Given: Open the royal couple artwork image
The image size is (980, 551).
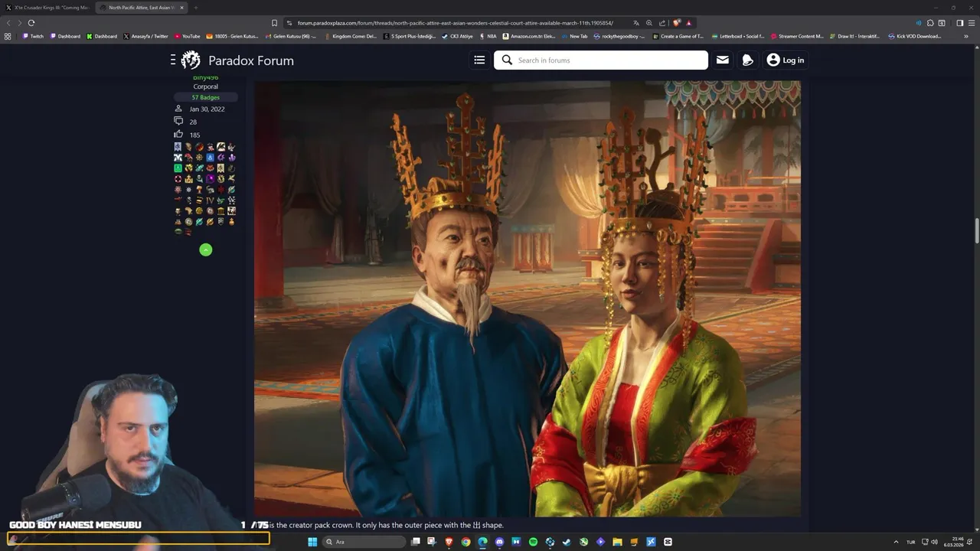Looking at the screenshot, I should 528,298.
